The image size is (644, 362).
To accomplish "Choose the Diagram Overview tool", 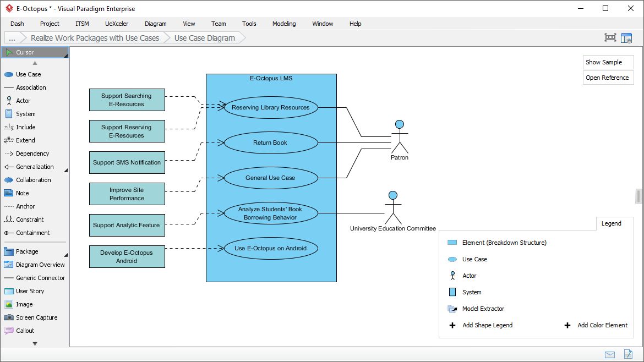I will coord(35,264).
